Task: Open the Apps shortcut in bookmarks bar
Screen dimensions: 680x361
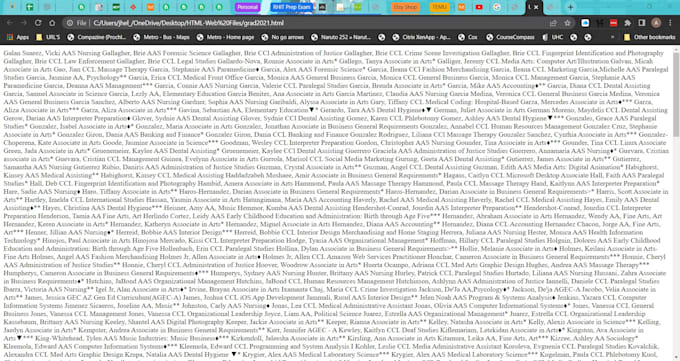Action: (18, 37)
